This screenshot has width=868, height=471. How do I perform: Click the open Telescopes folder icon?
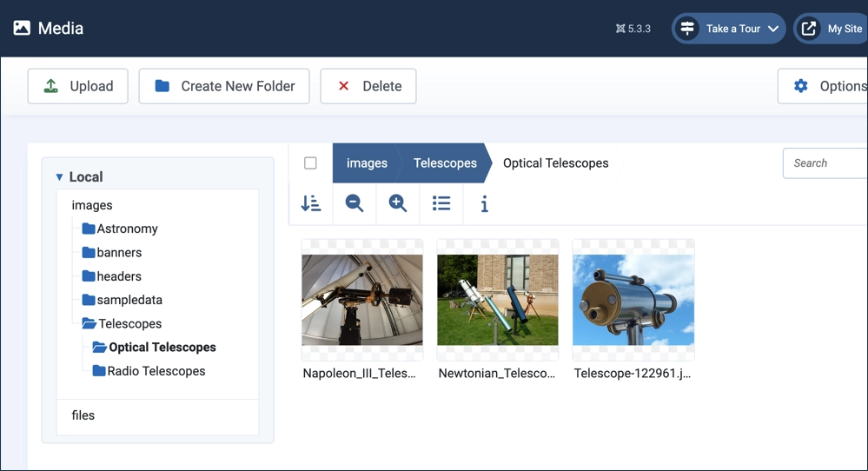coord(89,323)
